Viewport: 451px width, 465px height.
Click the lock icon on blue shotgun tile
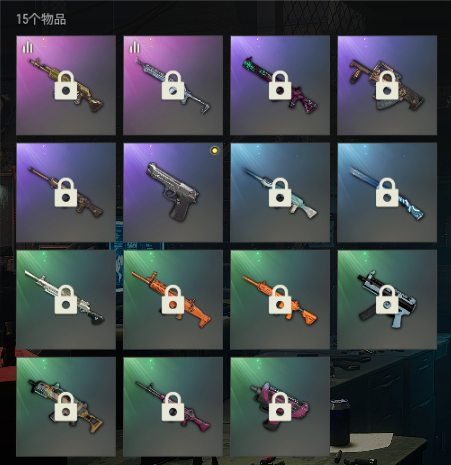tap(387, 192)
